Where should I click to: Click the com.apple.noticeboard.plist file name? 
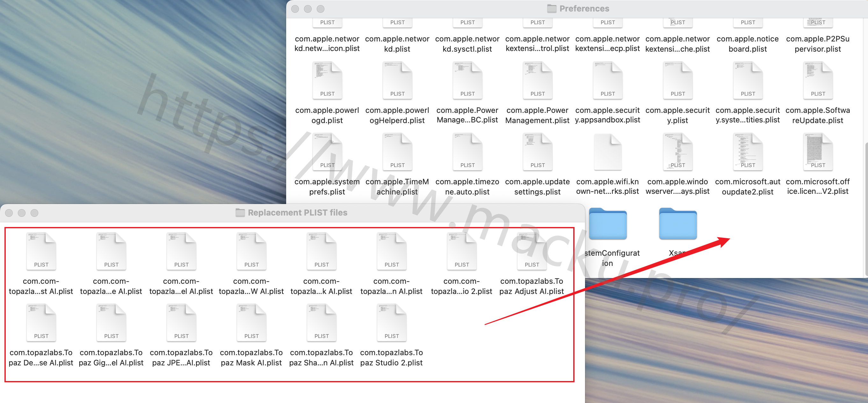[748, 44]
